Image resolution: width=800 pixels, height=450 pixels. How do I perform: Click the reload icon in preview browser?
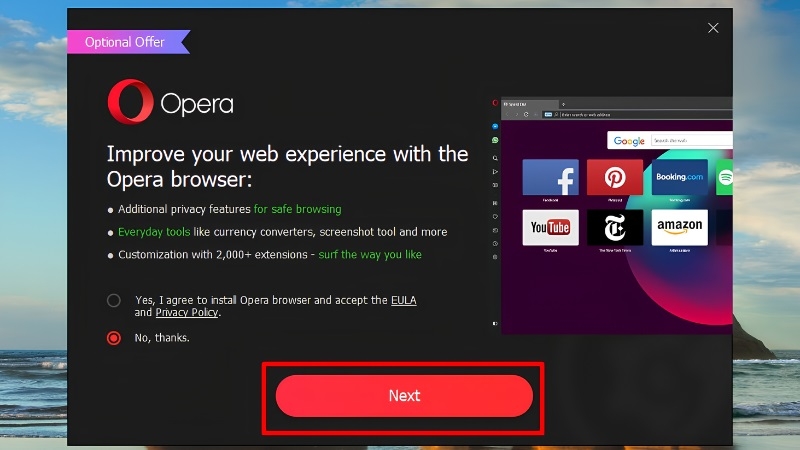[526, 115]
